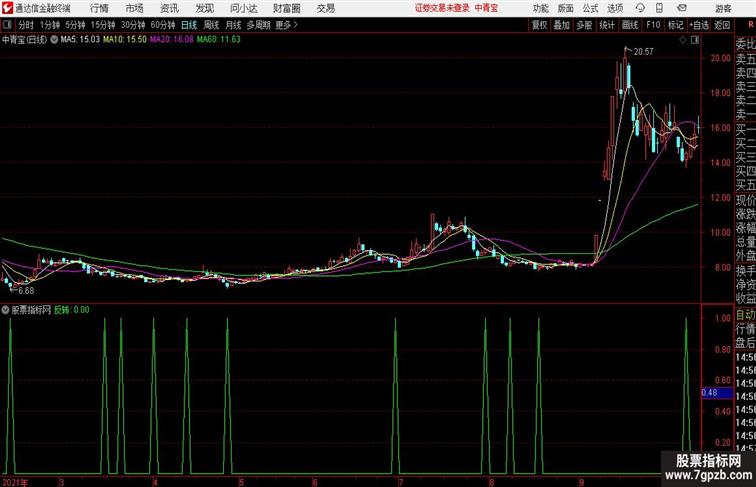Open the mobile phone icon in title bar
The image size is (756, 487).
pyautogui.click(x=659, y=8)
